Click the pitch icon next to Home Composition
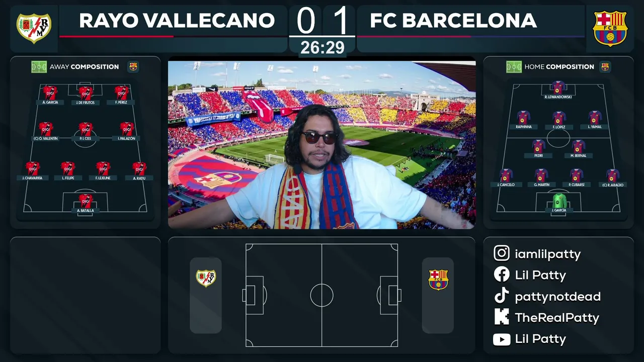This screenshot has width=644, height=362. pyautogui.click(x=514, y=66)
